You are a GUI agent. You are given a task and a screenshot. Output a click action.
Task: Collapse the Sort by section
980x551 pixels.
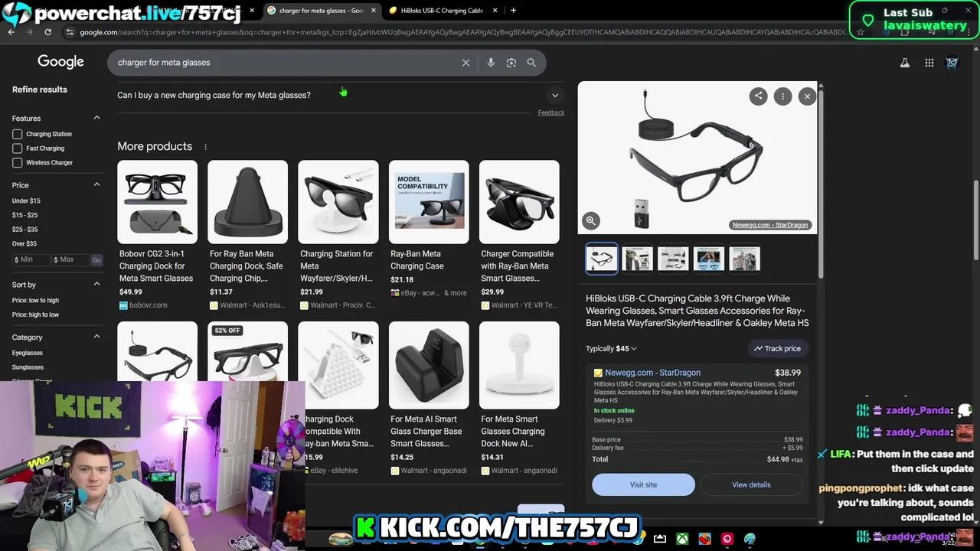pyautogui.click(x=96, y=284)
